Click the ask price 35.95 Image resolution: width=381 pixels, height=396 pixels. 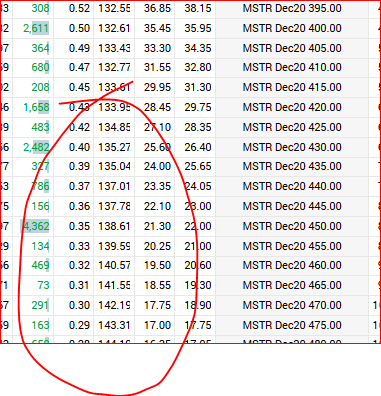pyautogui.click(x=198, y=28)
